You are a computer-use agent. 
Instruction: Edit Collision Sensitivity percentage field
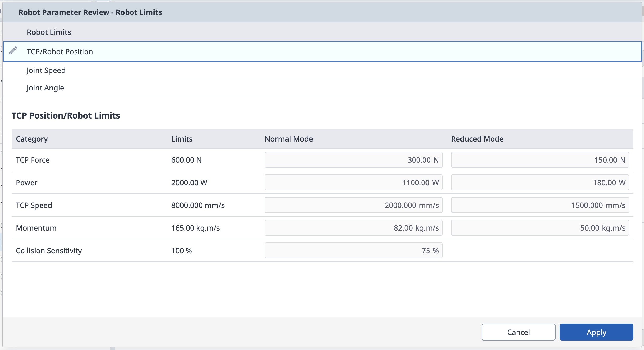(x=353, y=251)
